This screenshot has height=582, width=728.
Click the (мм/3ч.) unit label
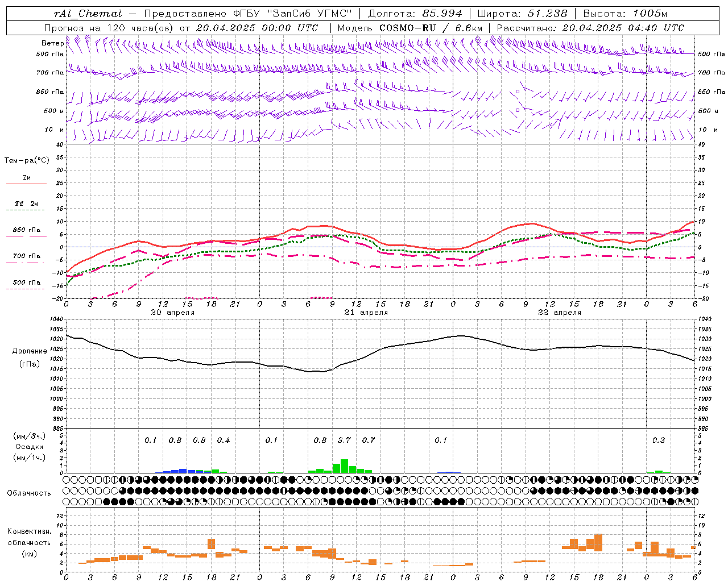[30, 436]
